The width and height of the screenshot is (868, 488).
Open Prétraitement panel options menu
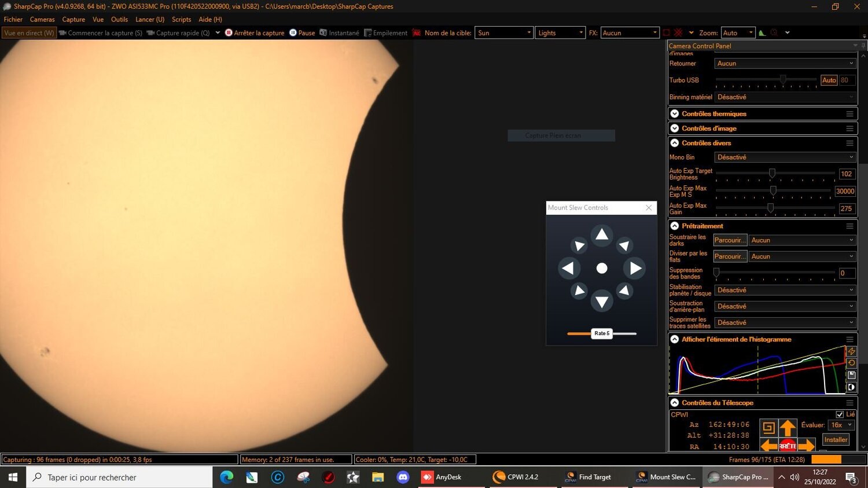coord(849,226)
